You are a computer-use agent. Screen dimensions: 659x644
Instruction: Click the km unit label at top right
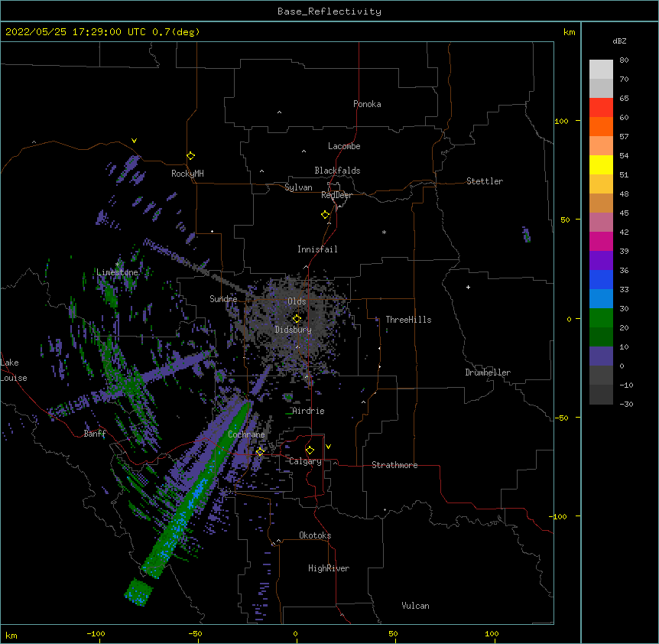(x=569, y=32)
